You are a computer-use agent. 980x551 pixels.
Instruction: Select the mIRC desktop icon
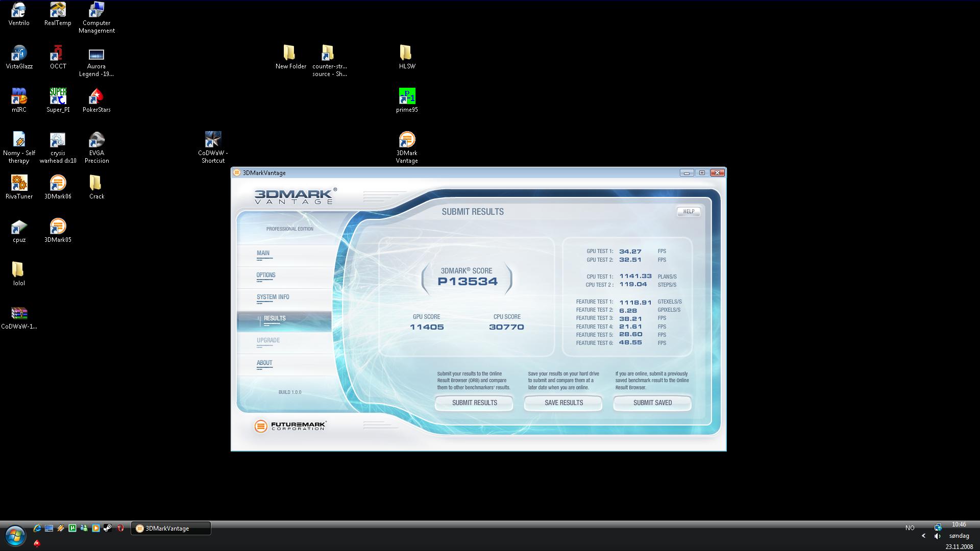pyautogui.click(x=19, y=101)
